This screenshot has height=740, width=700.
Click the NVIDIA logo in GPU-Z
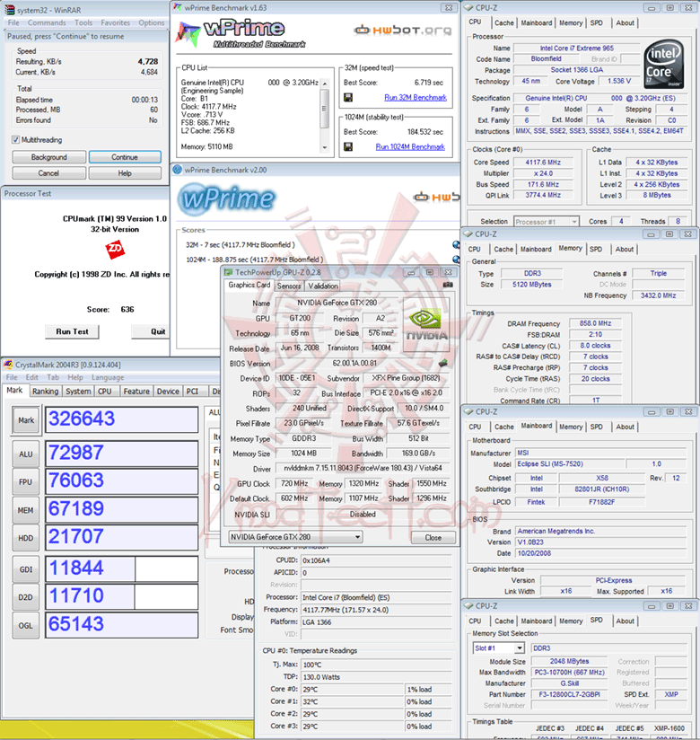[x=426, y=325]
